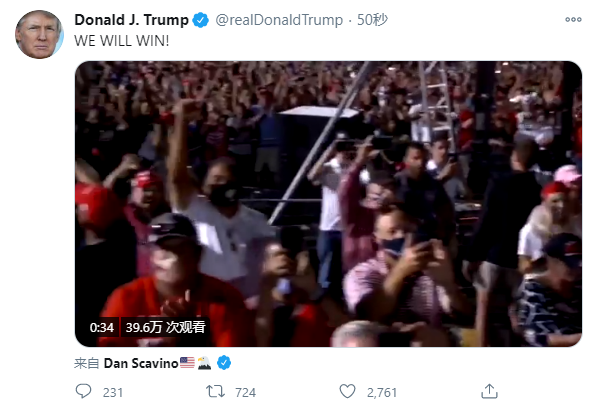Open the @realDonaldTrump handle link

click(279, 20)
